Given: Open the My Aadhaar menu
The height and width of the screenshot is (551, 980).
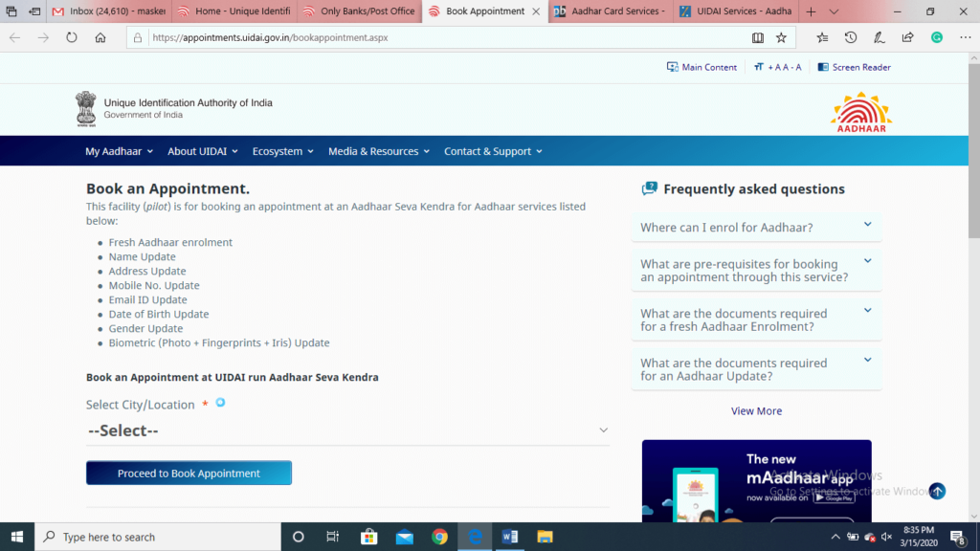Looking at the screenshot, I should point(118,151).
